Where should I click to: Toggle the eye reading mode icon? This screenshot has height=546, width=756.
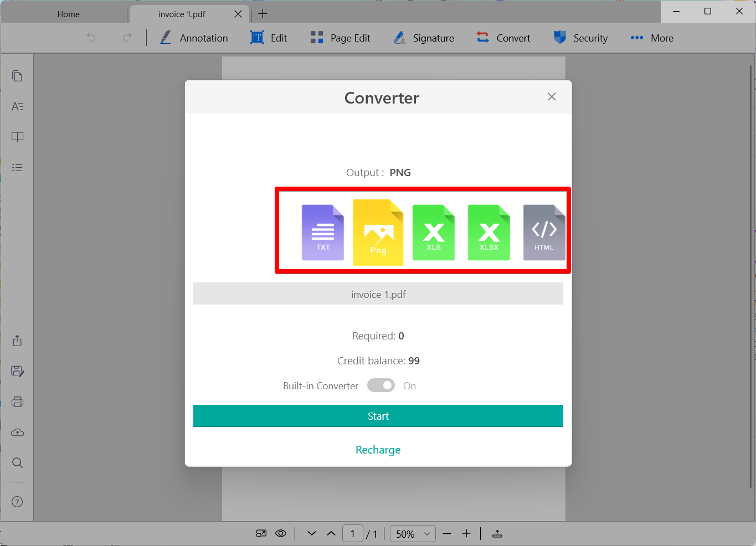tap(281, 533)
